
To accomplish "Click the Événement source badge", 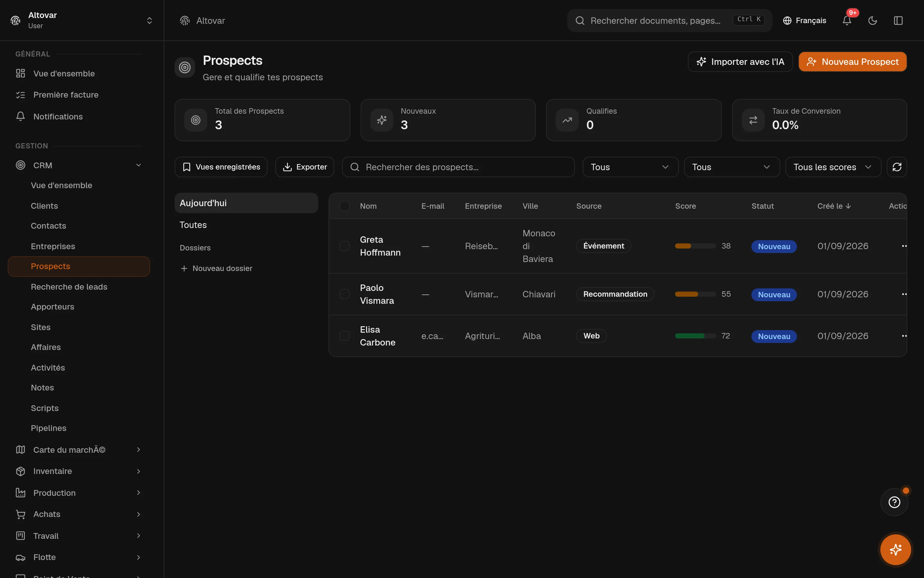I will tap(603, 246).
